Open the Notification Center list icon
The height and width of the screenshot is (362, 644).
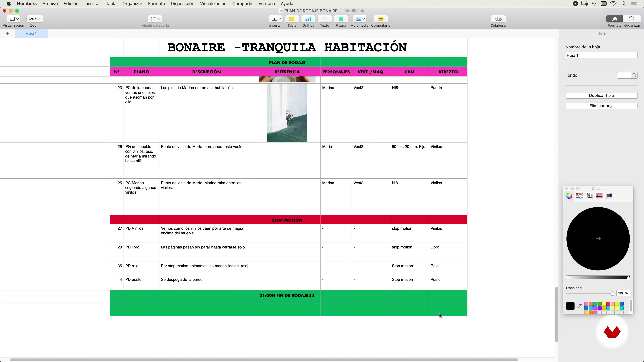click(634, 4)
